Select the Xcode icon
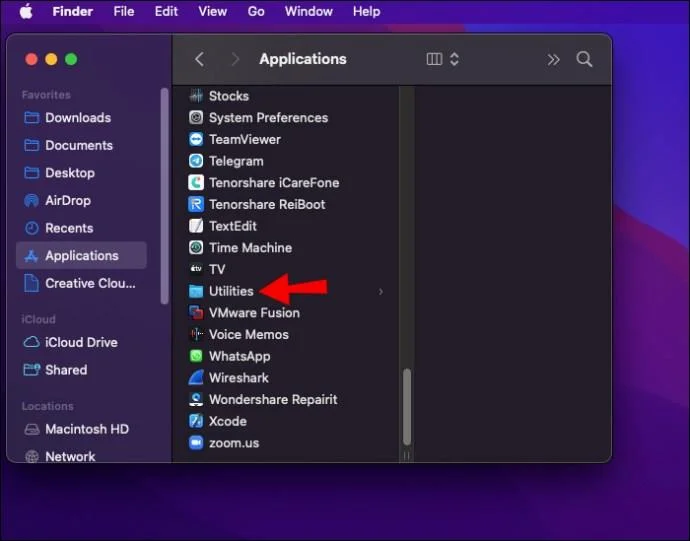 coord(196,421)
